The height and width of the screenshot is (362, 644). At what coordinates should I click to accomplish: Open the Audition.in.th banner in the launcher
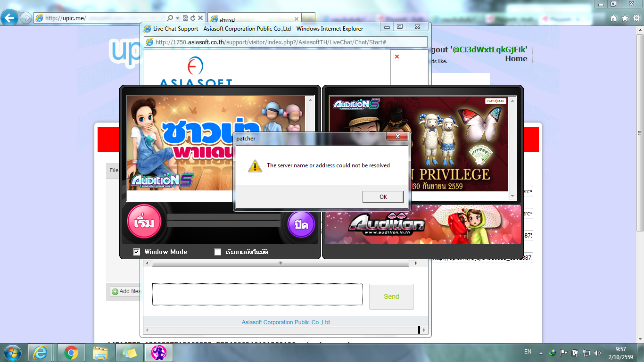pos(423,224)
